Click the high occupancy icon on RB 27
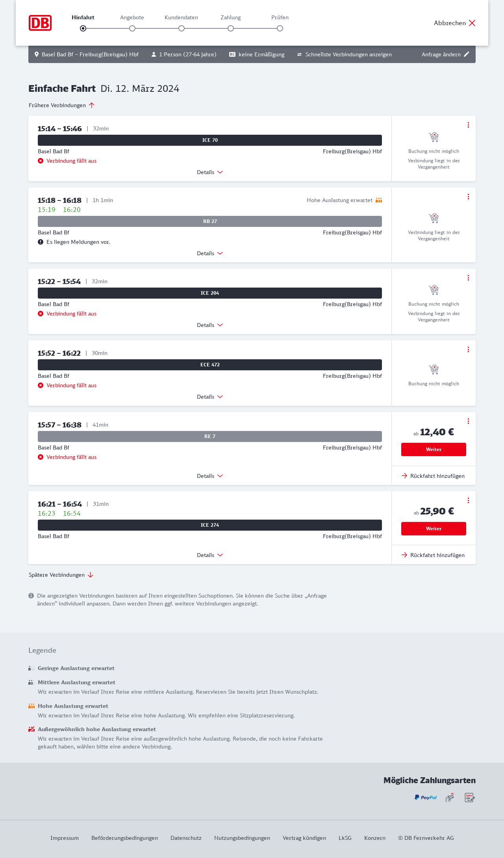Viewport: 504px width, 858px height. point(379,200)
